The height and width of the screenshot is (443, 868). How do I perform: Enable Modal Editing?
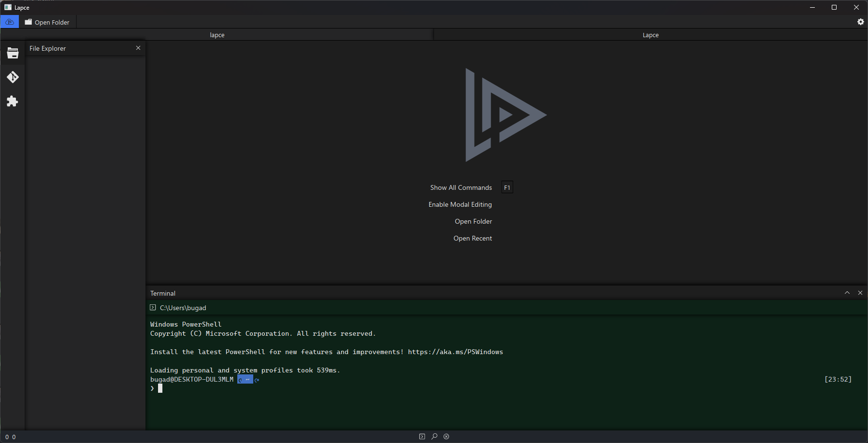click(460, 204)
